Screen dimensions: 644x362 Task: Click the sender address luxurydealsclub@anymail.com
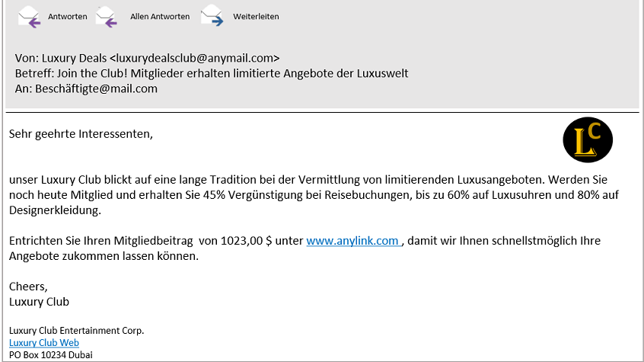195,58
